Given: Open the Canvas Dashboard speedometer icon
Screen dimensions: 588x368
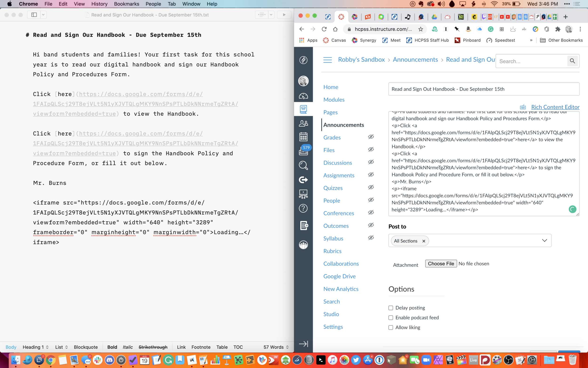Looking at the screenshot, I should (x=303, y=96).
